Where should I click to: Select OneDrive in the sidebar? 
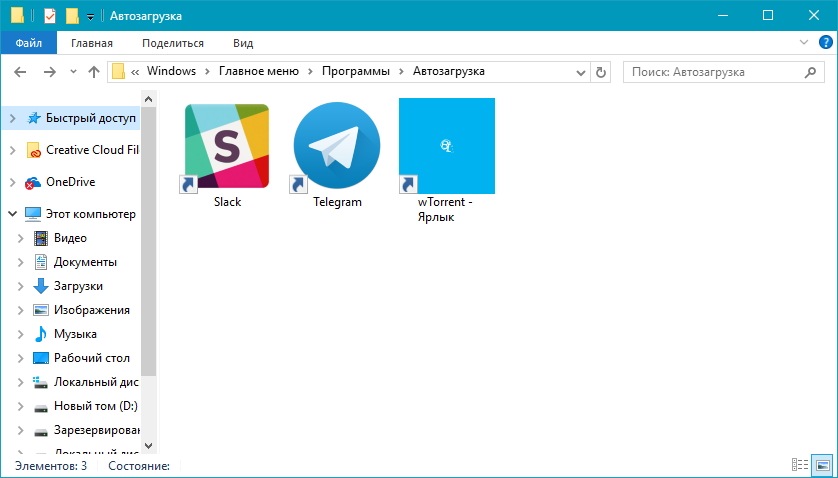tap(71, 182)
